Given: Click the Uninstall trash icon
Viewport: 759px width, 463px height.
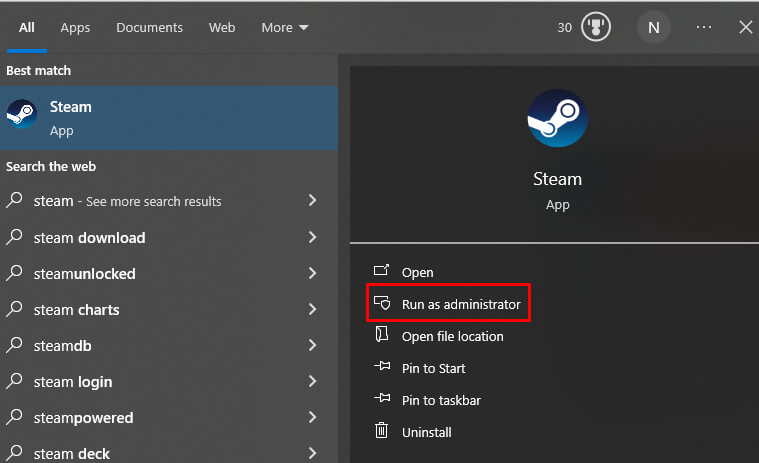Looking at the screenshot, I should (x=381, y=432).
